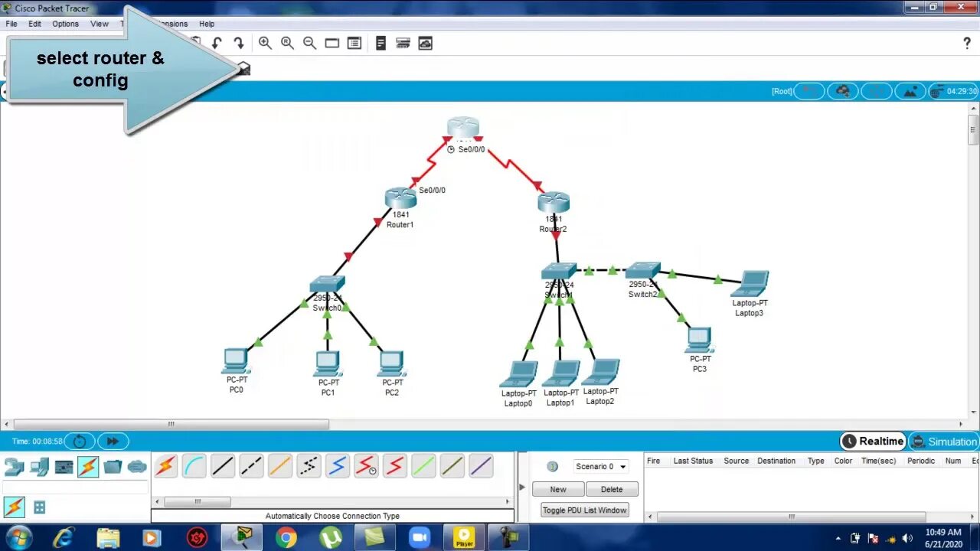Select Miscellaneous folder category
Image resolution: width=980 pixels, height=551 pixels.
(113, 466)
